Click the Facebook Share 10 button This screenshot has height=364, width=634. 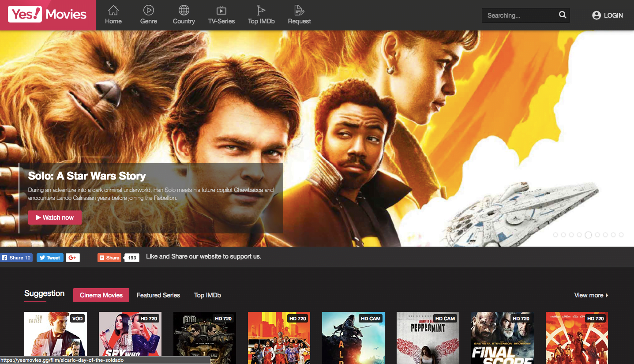tap(16, 258)
